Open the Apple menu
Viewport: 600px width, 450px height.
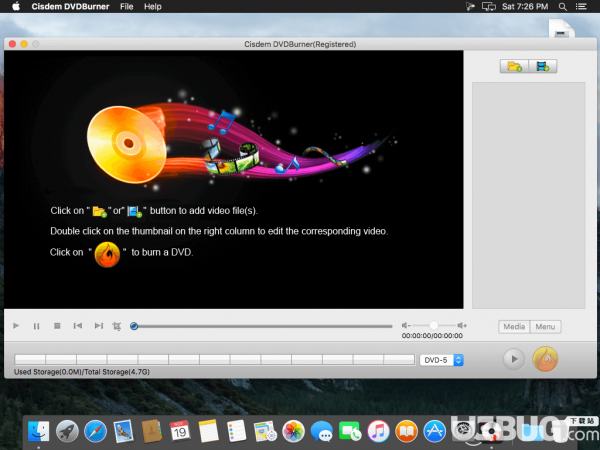[x=16, y=7]
